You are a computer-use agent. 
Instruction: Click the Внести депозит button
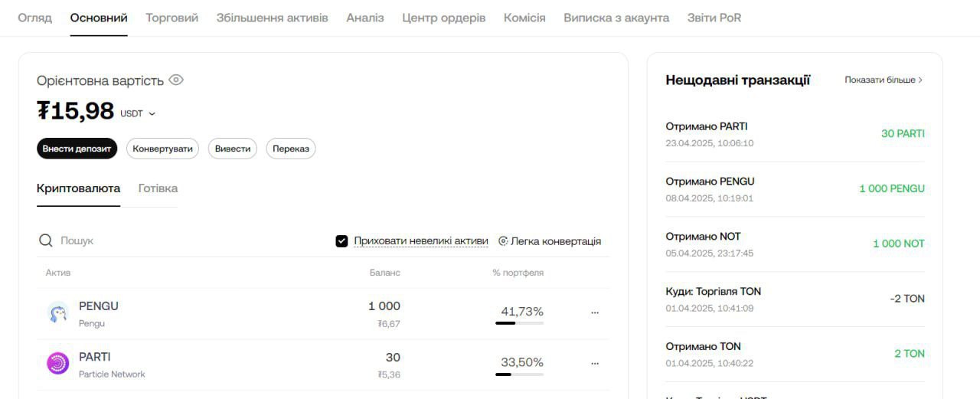pyautogui.click(x=77, y=149)
